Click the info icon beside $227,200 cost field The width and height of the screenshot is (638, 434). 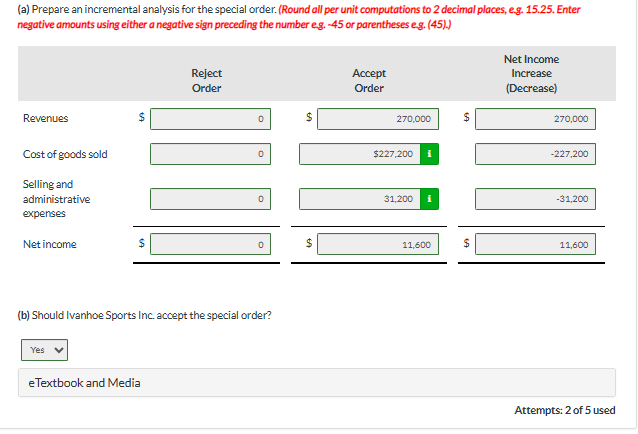[x=429, y=154]
